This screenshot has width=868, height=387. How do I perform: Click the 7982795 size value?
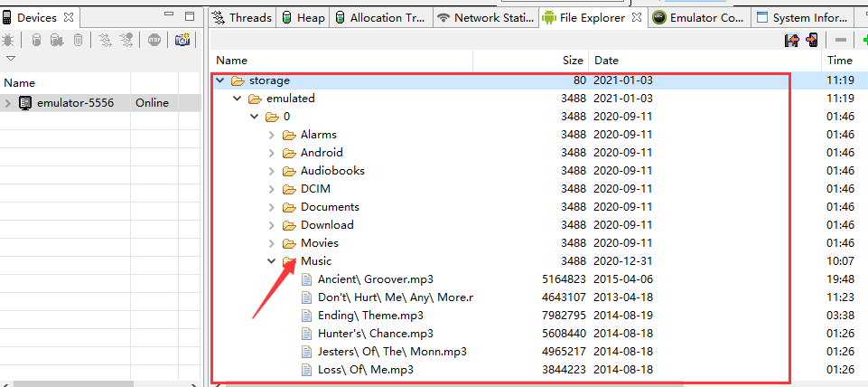pos(564,316)
